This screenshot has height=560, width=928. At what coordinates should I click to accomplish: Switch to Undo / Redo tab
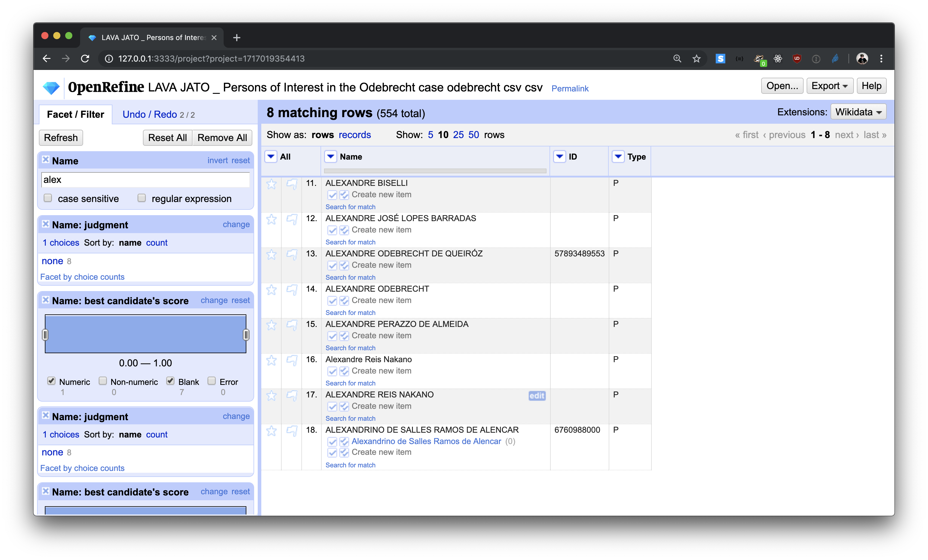pos(158,114)
